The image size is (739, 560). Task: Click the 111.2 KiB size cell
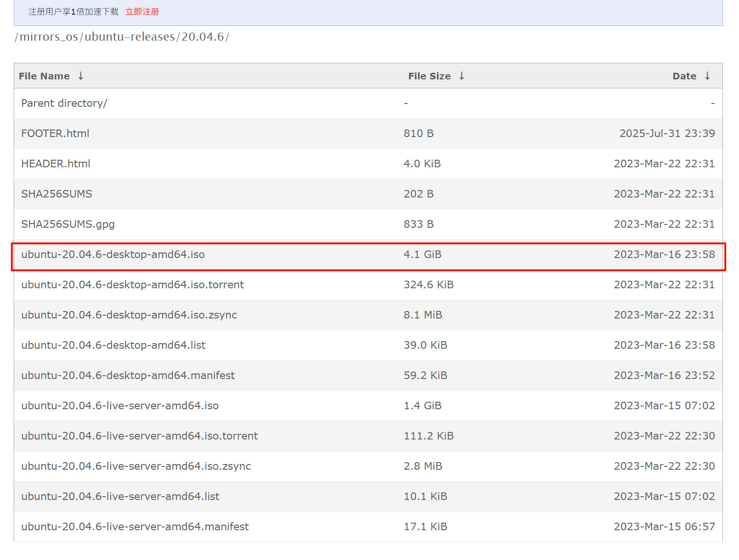click(429, 436)
